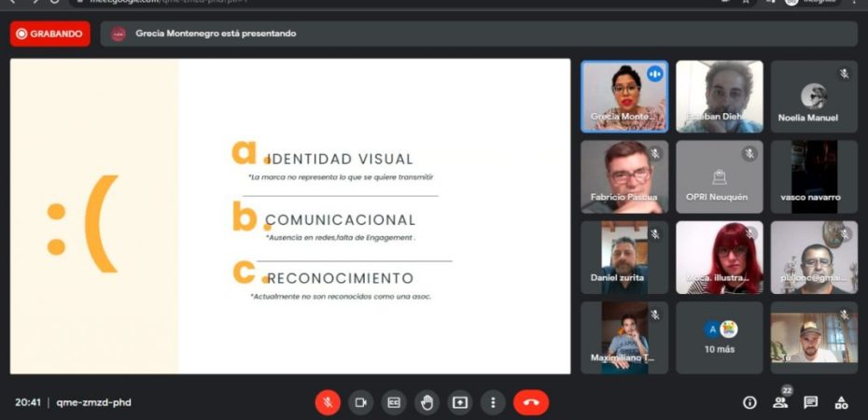The width and height of the screenshot is (868, 420).
Task: Show the participants list with 22 badge
Action: click(780, 402)
